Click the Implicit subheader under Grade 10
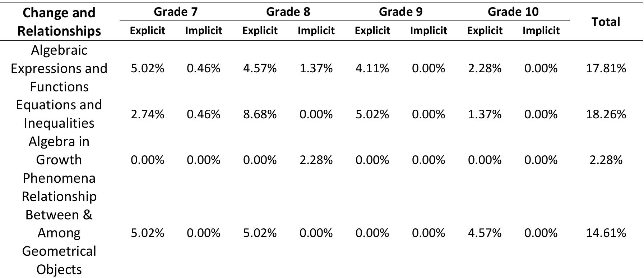Image resolution: width=644 pixels, height=278 pixels. (541, 31)
